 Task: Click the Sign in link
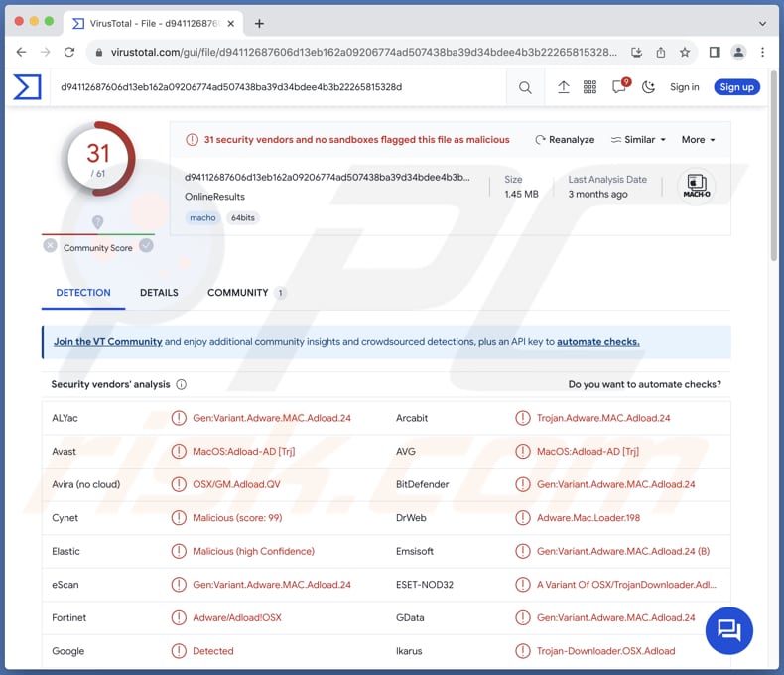pos(684,87)
